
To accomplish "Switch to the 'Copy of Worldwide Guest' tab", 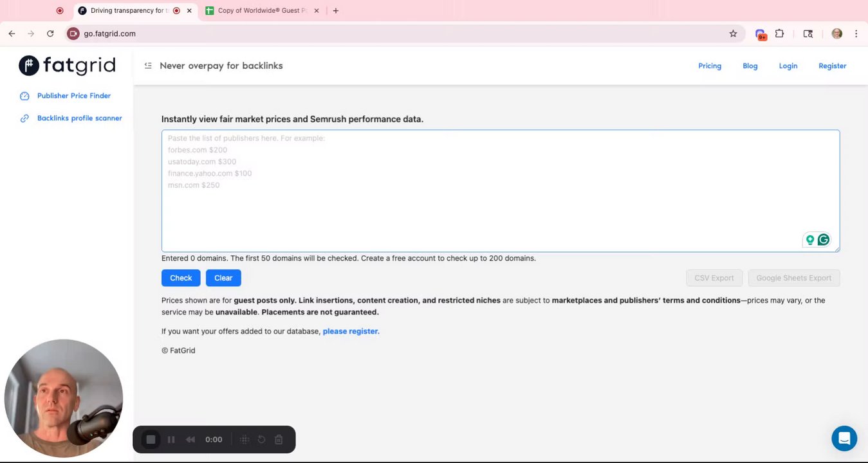I will pyautogui.click(x=263, y=10).
